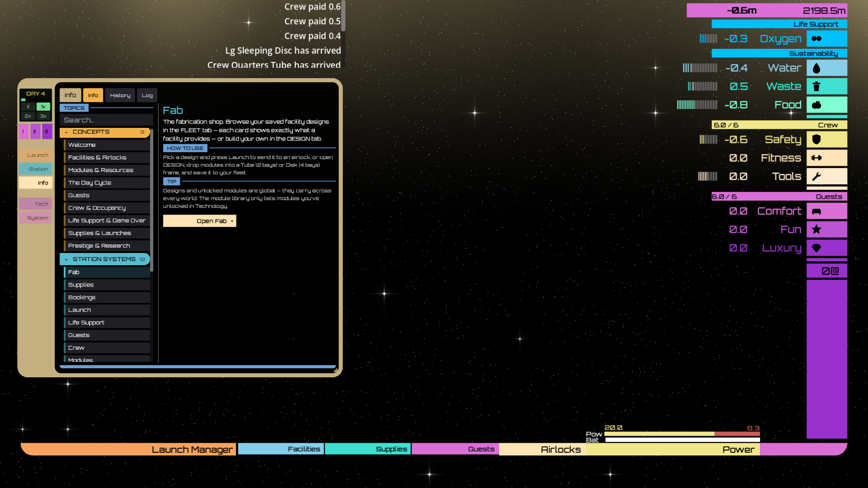Viewport: 868px width, 488px height.
Task: Set game speed to 3x
Action: point(43,116)
